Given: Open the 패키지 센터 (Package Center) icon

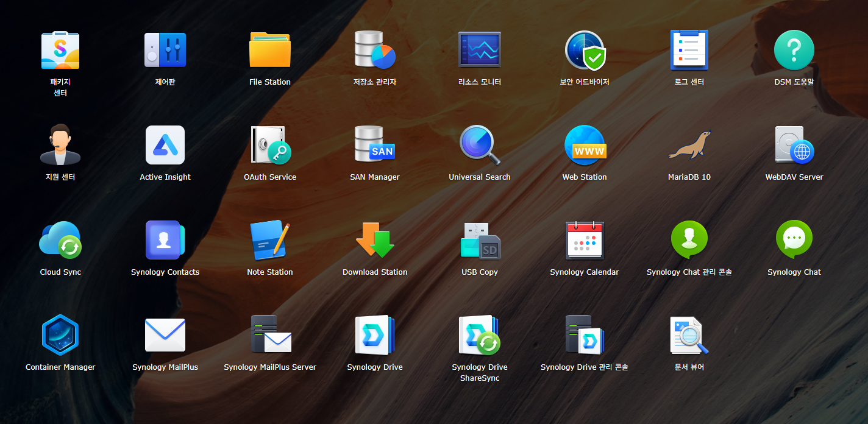Looking at the screenshot, I should [60, 50].
